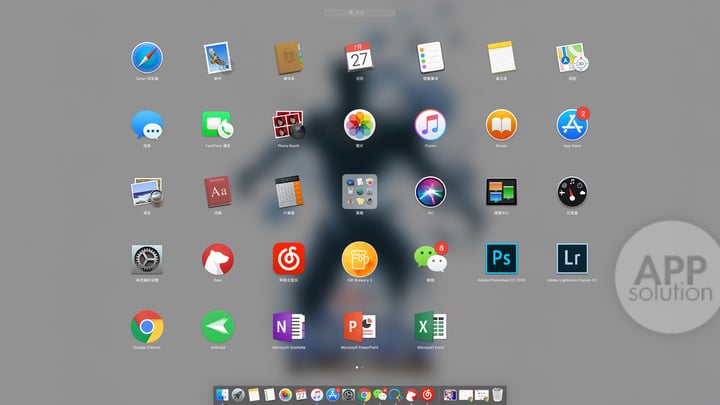Click the Launchpad search field
This screenshot has height=405, width=720.
coord(360,13)
